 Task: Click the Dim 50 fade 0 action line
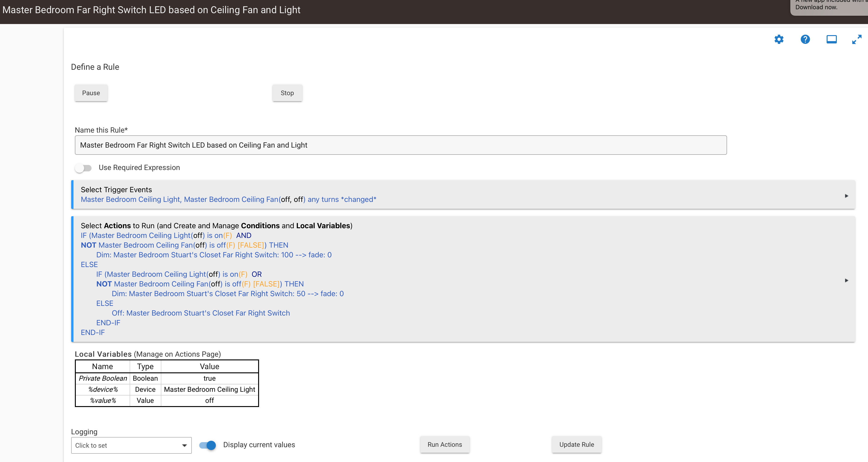click(x=227, y=294)
